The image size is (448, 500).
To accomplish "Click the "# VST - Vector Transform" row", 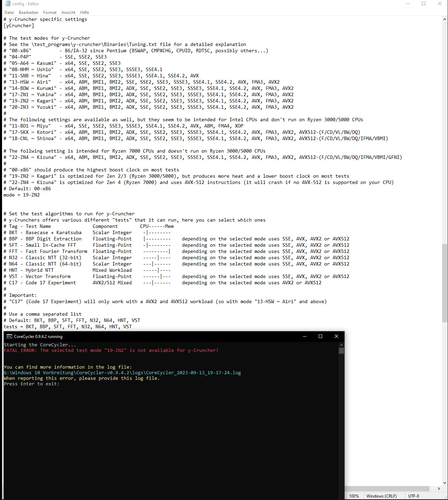I will (x=176, y=276).
